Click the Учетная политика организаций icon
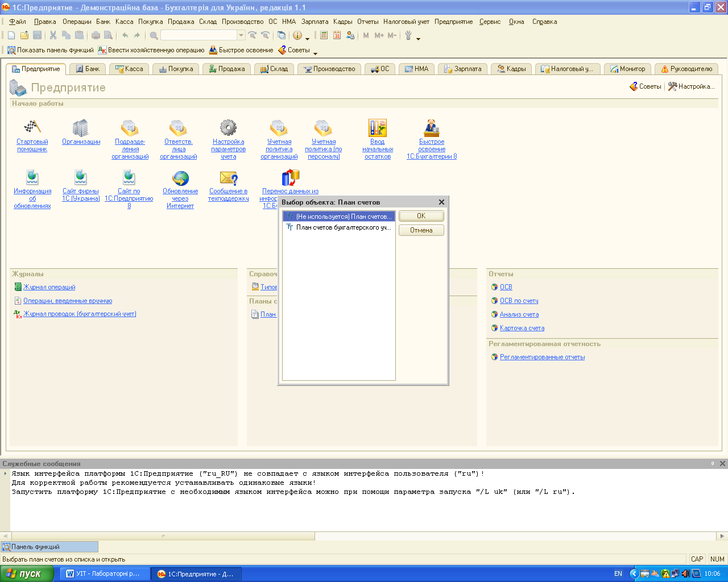 coord(279,127)
